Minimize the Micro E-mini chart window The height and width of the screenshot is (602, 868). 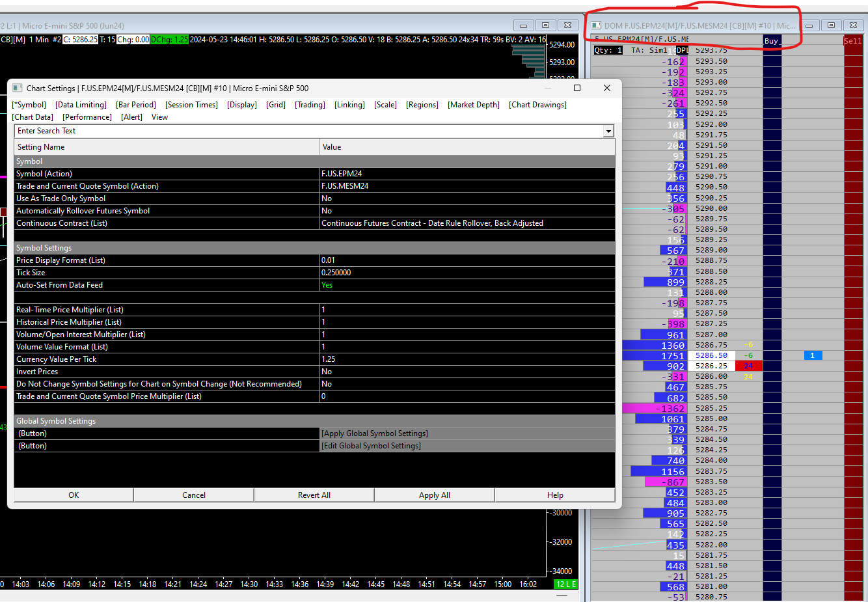click(x=523, y=25)
